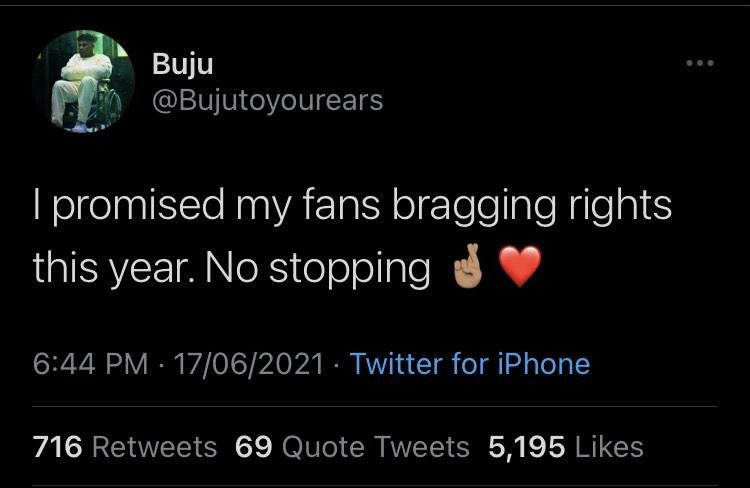This screenshot has width=750, height=488.
Task: Open the three-dot more options menu
Action: point(700,63)
